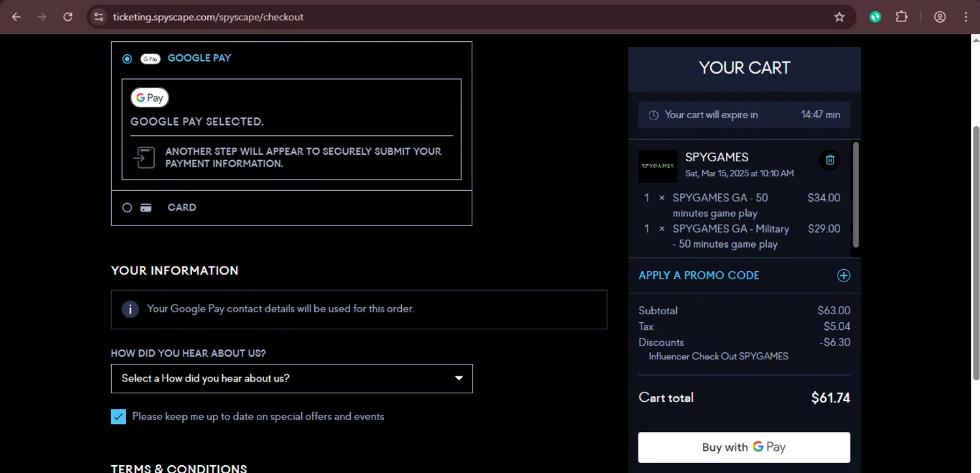Click the SPYGAMES cart item title

(x=717, y=157)
